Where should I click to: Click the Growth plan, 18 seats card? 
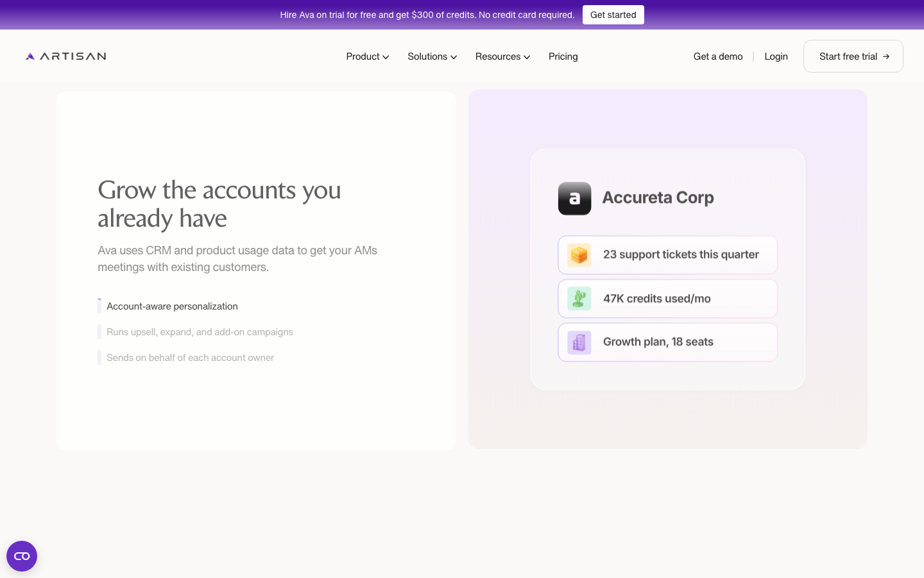(x=667, y=342)
